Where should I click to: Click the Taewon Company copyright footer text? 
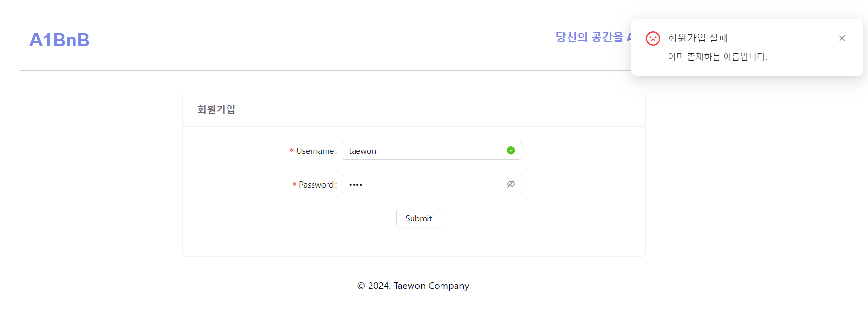[419, 286]
